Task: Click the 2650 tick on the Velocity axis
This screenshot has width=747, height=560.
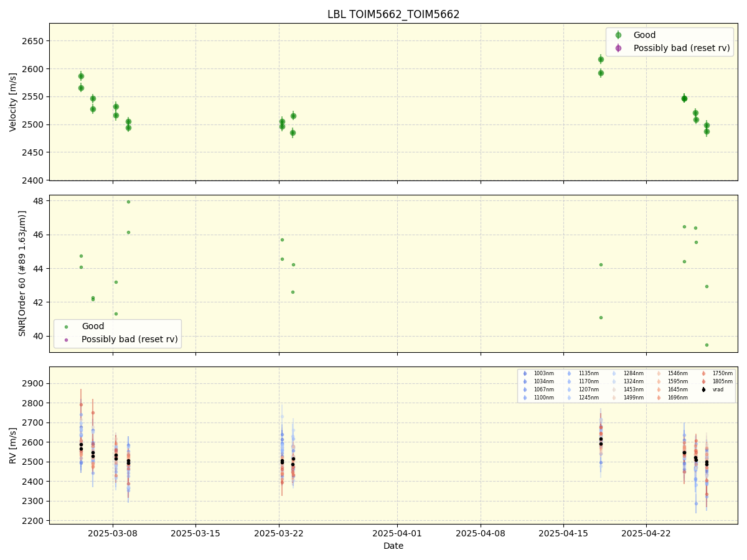Action: (34, 41)
